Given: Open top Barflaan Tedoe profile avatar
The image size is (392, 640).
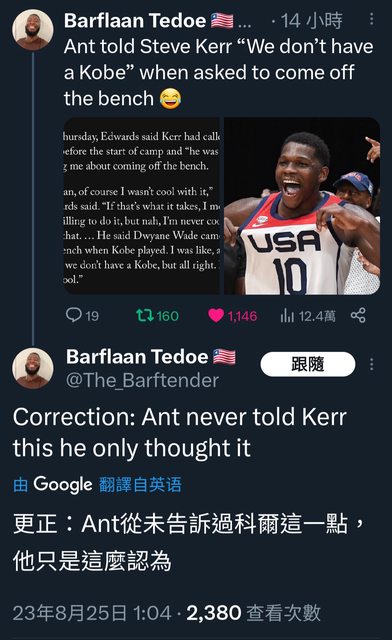Looking at the screenshot, I should 33,30.
